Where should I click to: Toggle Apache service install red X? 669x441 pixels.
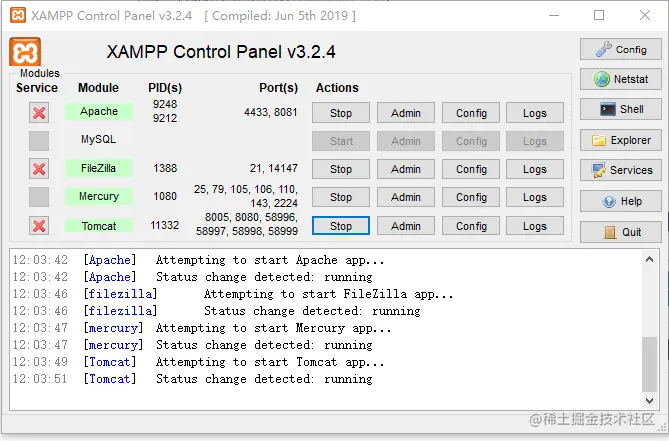[39, 113]
